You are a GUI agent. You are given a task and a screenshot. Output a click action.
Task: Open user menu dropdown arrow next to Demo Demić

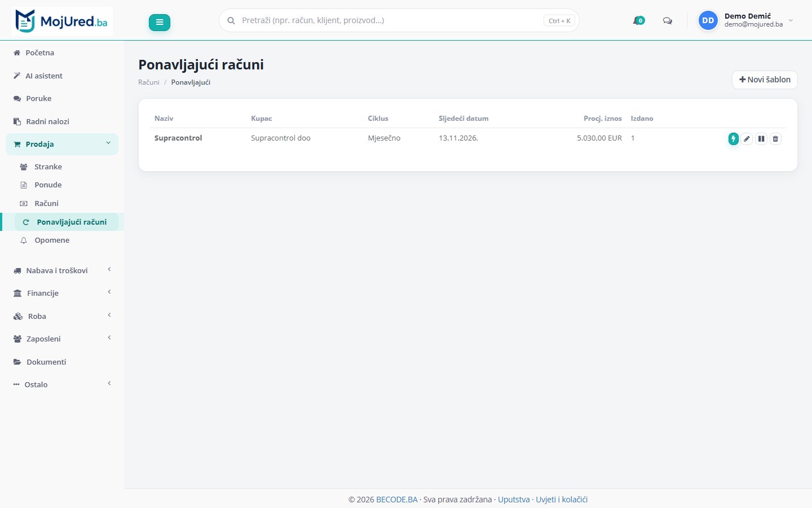pos(791,20)
